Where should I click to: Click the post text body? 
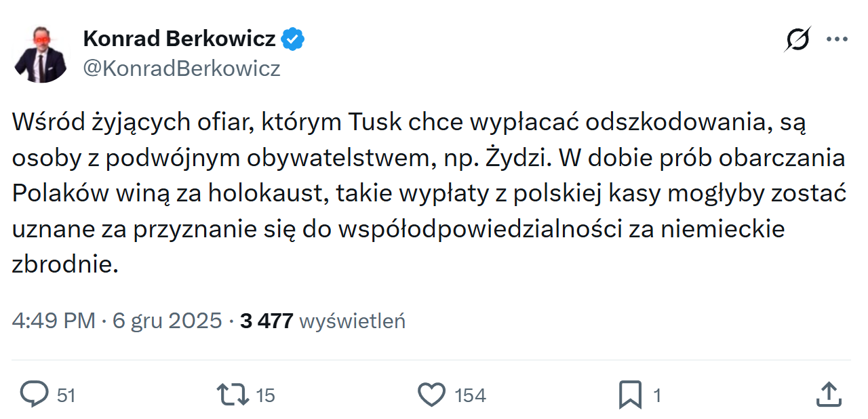[x=427, y=193]
